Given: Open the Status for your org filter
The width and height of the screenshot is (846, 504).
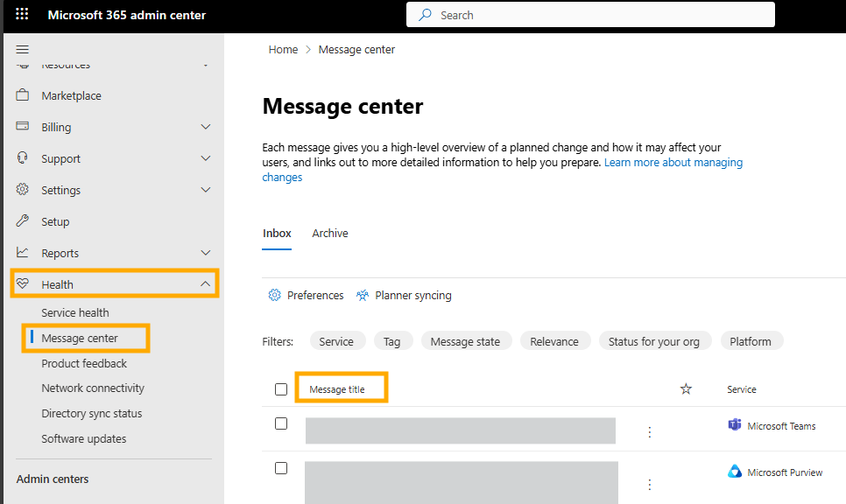Looking at the screenshot, I should (x=655, y=341).
